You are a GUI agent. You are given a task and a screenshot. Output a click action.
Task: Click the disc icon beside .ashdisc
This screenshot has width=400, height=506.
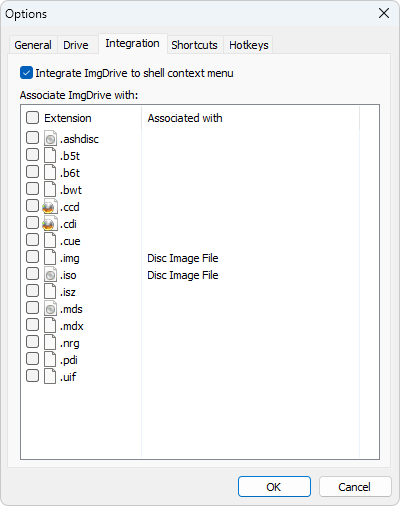[50, 138]
